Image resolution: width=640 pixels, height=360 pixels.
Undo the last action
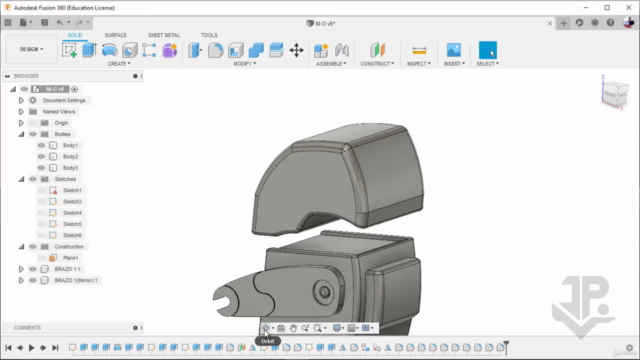tap(60, 23)
